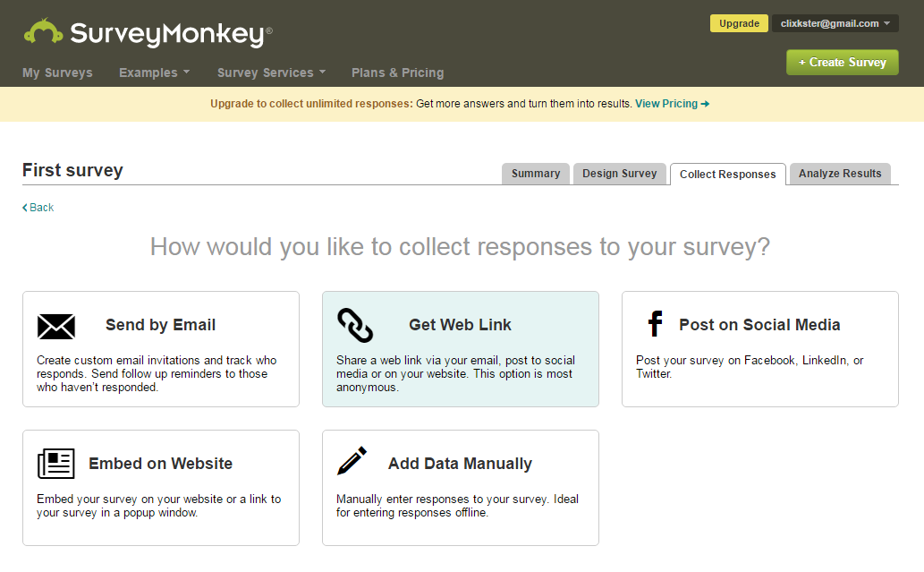The image size is (924, 572).
Task: Select the Collect Responses tab
Action: (727, 174)
